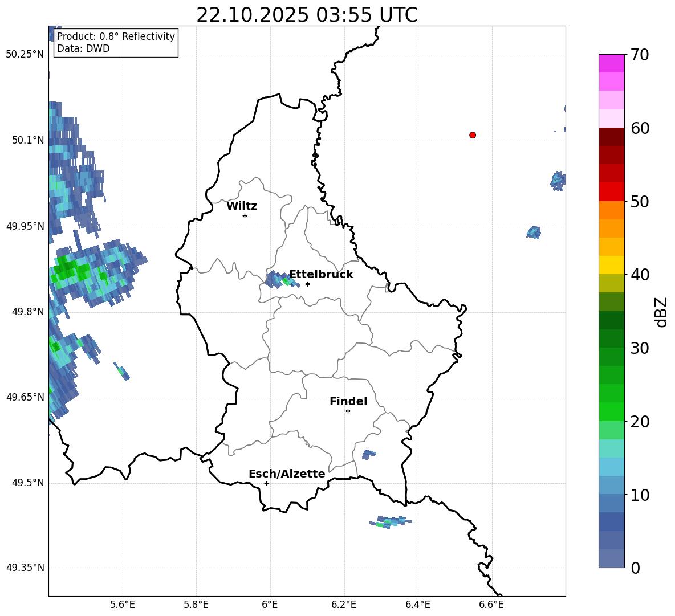Click the cross marker at Ettelbruck
The image size is (675, 616).
tap(307, 284)
